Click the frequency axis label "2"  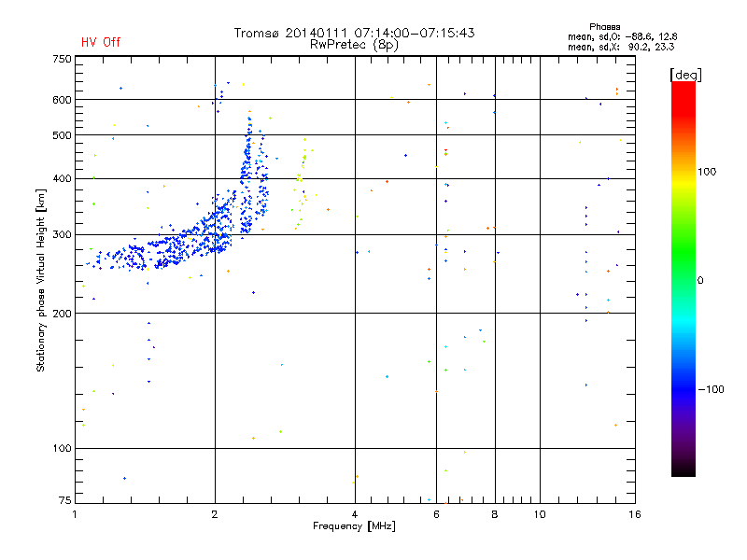(x=215, y=514)
